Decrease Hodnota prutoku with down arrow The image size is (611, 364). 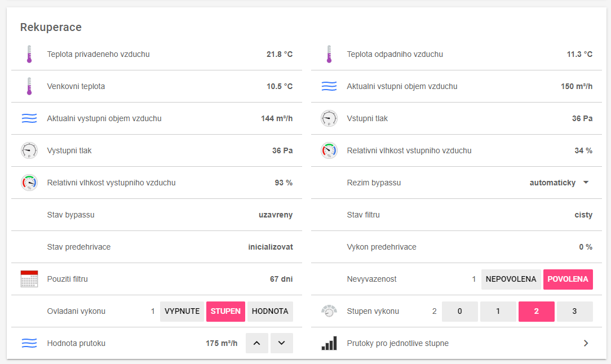[282, 343]
